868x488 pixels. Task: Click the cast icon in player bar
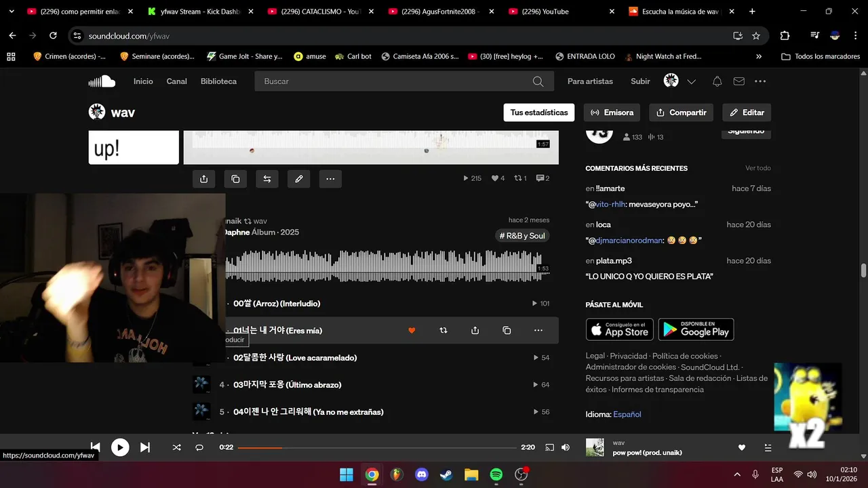pos(550,447)
